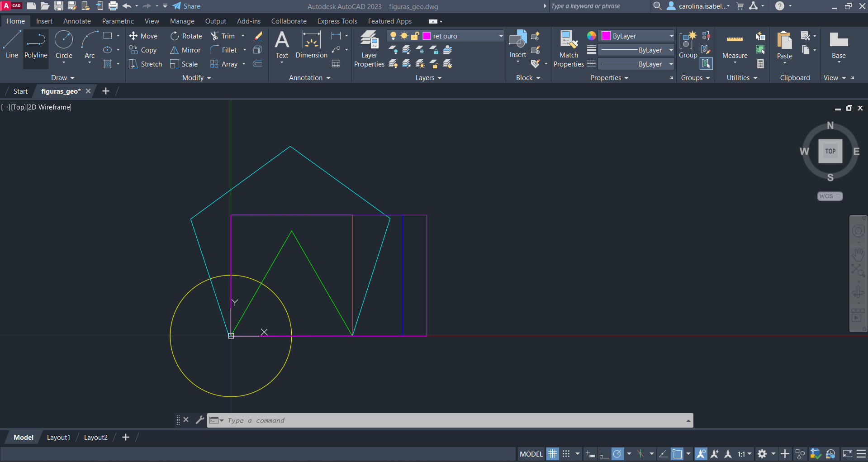Viewport: 868px width, 462px height.
Task: Click the Rotate tool in Modify panel
Action: pyautogui.click(x=186, y=36)
